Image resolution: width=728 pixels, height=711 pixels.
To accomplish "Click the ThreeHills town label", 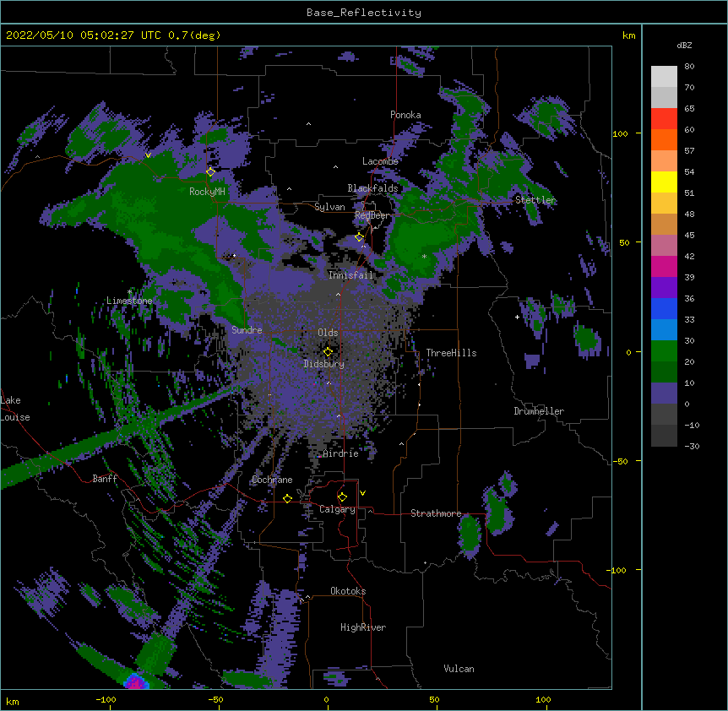I will pyautogui.click(x=451, y=353).
